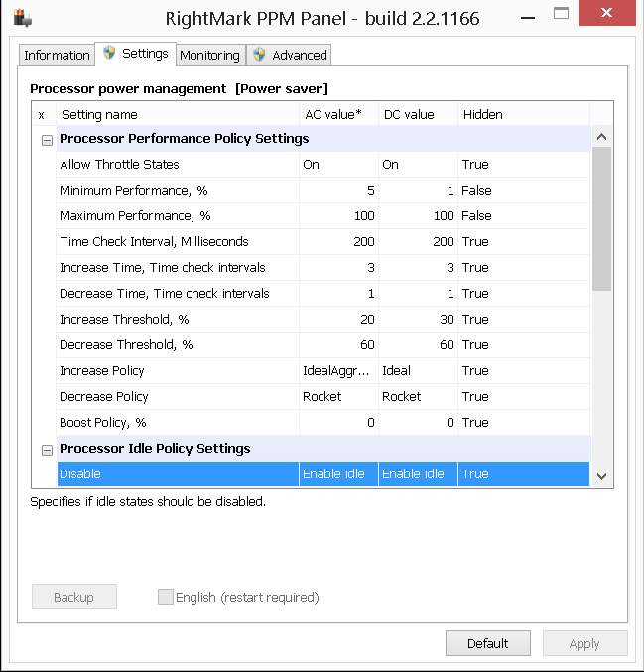Select the 'Decrease Threshold, %' setting
The height and width of the screenshot is (672, 644).
[323, 345]
